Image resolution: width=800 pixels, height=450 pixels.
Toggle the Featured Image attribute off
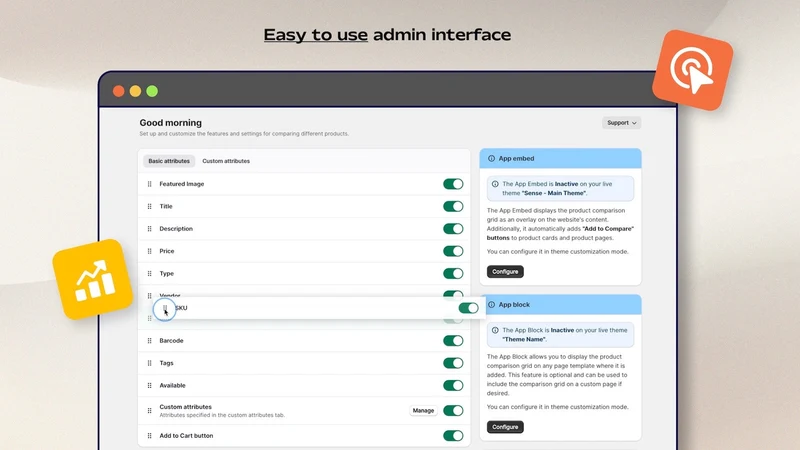[x=453, y=184]
